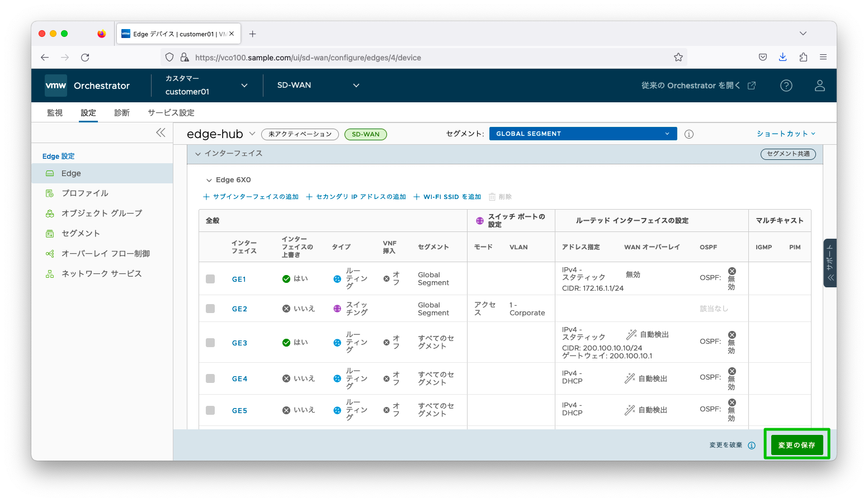Open the GE5 interface link
Screen dimensions: 868x502
239,411
